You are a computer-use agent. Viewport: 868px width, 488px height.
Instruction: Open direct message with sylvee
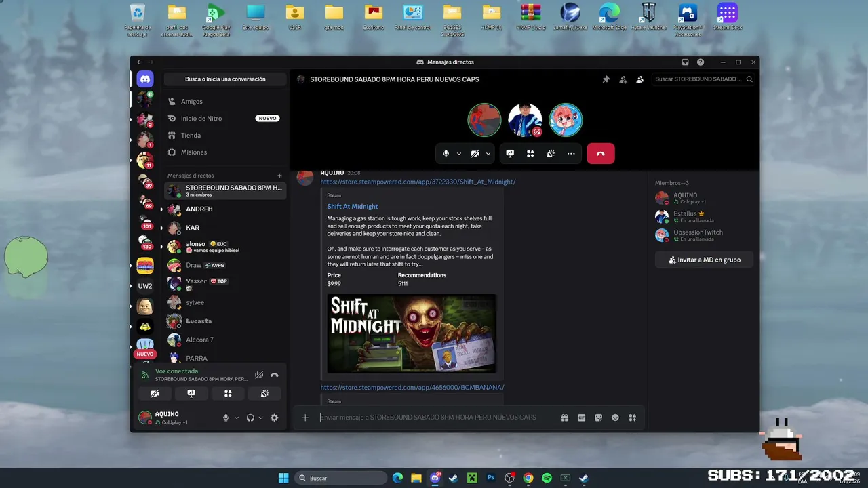click(225, 302)
